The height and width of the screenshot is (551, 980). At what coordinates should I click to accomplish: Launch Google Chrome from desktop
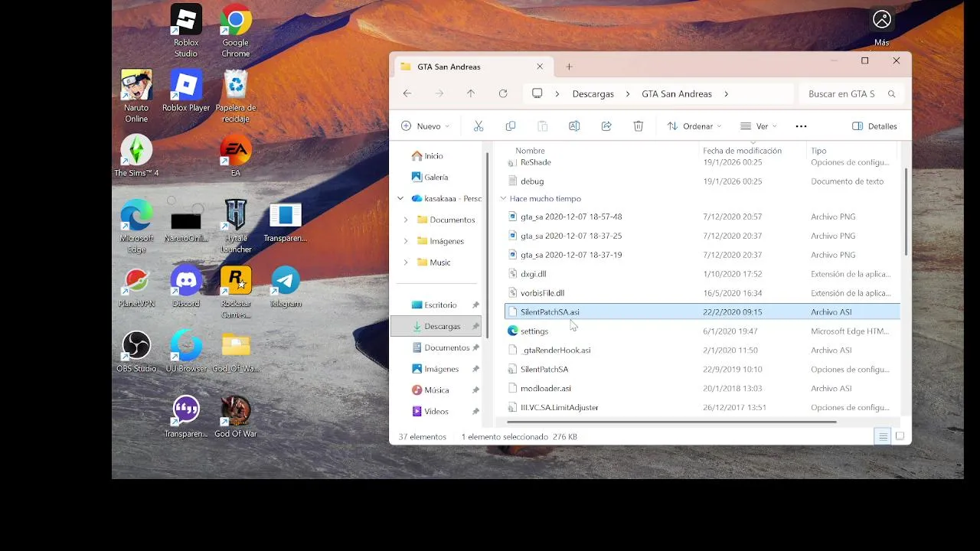[235, 31]
